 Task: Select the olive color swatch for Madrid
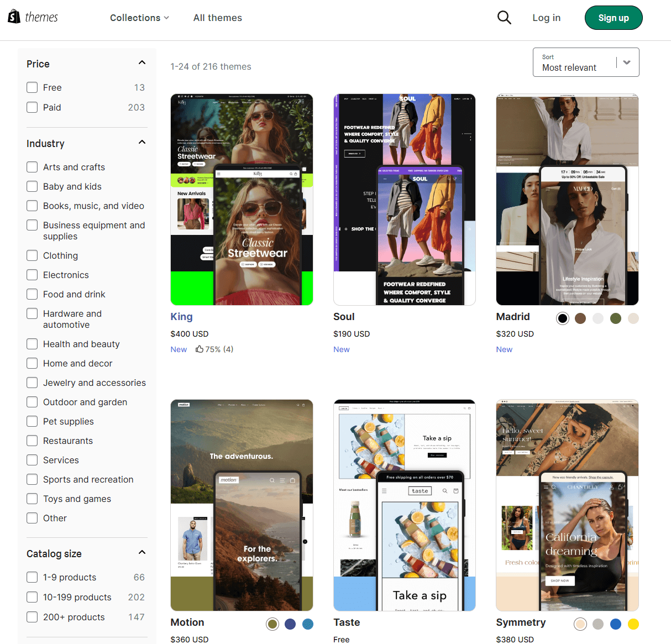(x=616, y=318)
